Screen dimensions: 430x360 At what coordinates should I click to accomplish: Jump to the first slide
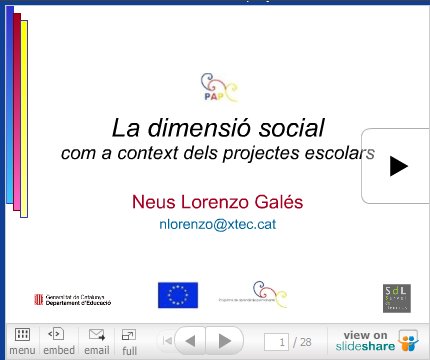click(x=167, y=341)
